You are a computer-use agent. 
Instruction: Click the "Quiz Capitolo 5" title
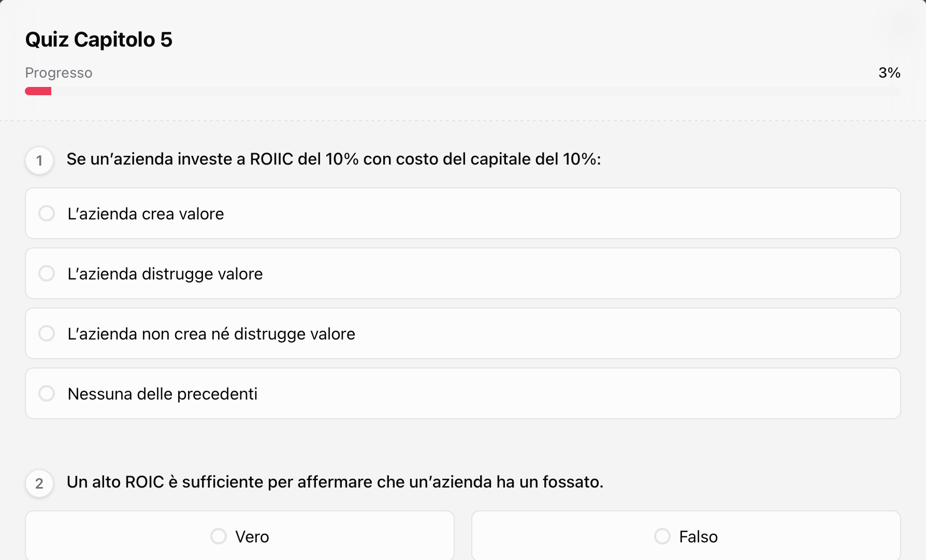coord(98,39)
